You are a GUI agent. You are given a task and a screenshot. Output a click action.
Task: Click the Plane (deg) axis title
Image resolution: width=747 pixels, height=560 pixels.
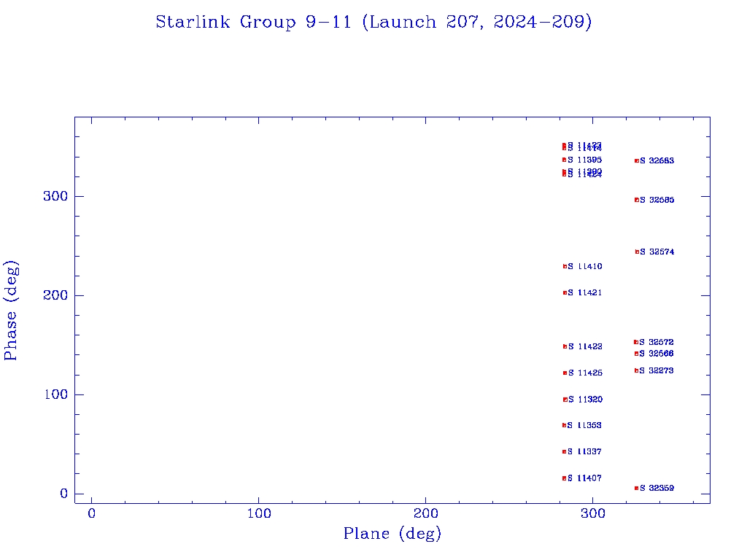point(392,533)
